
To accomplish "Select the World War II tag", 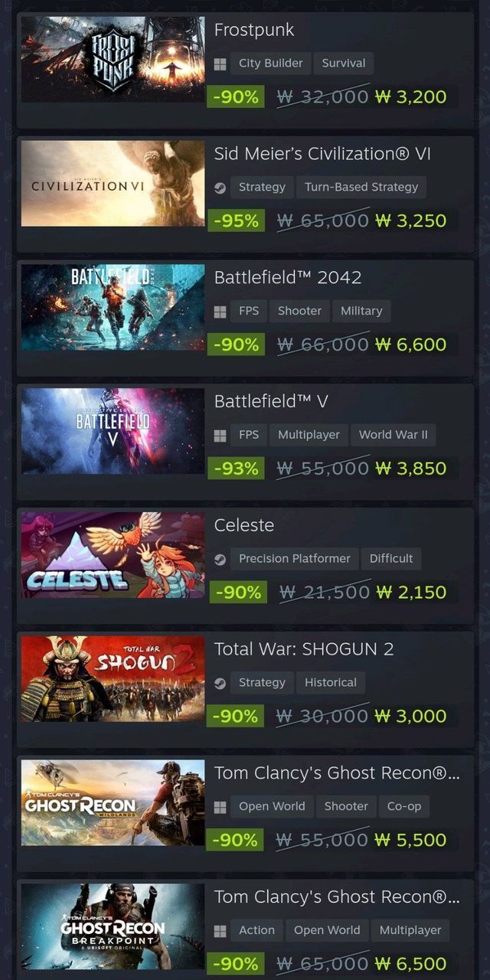I will (x=394, y=436).
